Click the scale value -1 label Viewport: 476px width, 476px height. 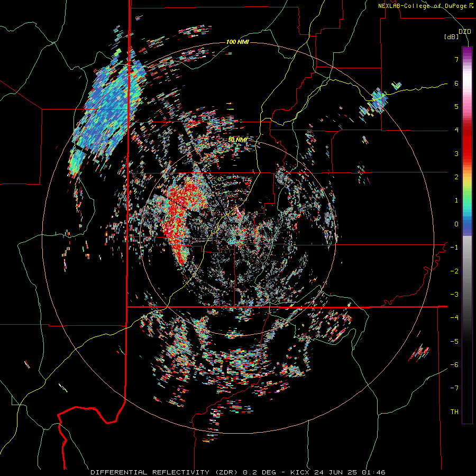pos(454,248)
